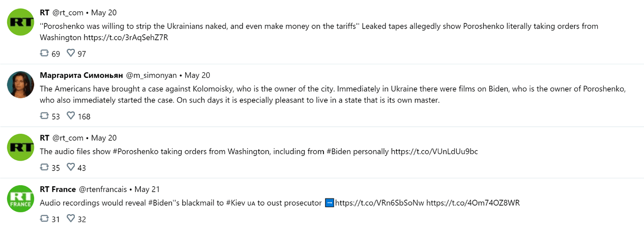Open link t.co/VUnLdUu9bc
The width and height of the screenshot is (644, 227).
point(434,152)
